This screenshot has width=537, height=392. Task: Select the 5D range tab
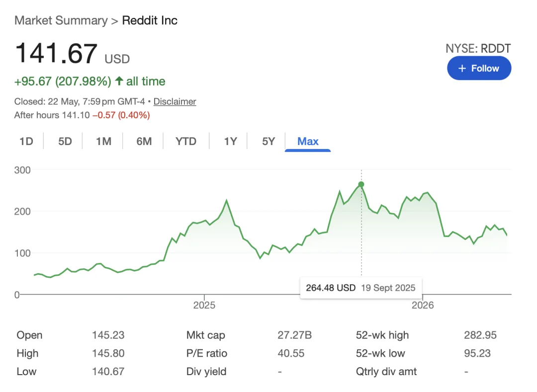(x=65, y=141)
